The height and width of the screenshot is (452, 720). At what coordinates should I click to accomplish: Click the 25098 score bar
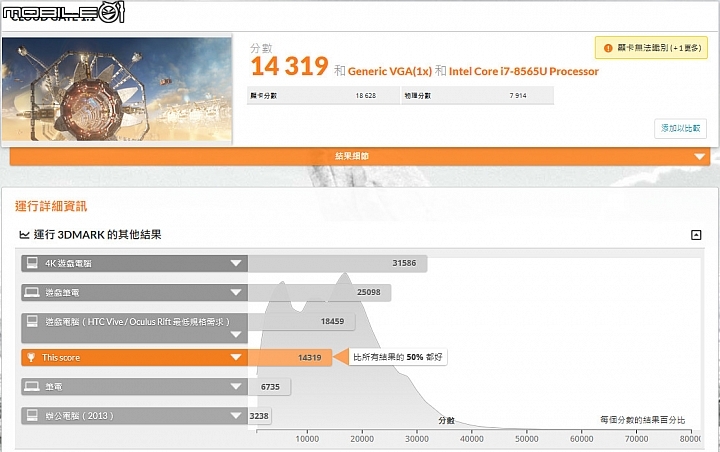[x=320, y=292]
